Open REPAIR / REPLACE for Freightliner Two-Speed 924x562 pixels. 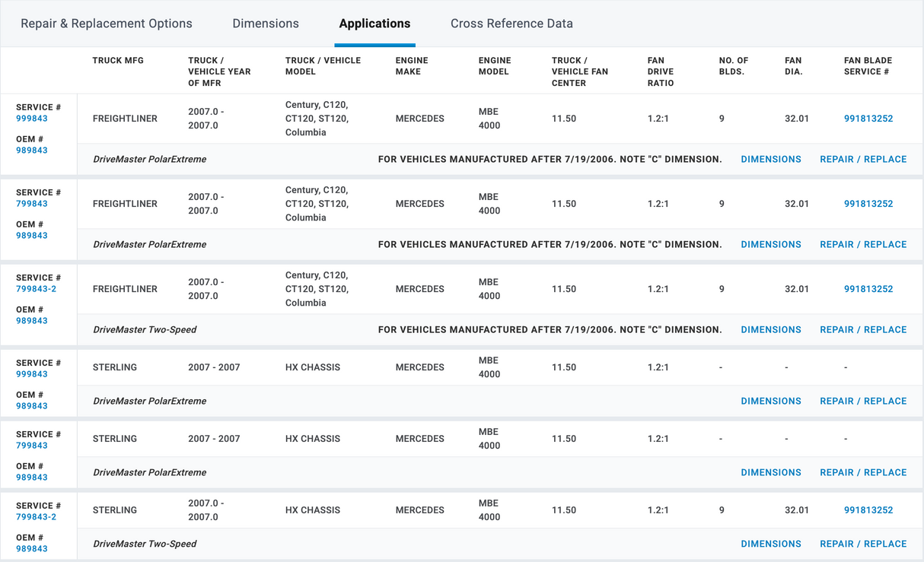coord(863,330)
